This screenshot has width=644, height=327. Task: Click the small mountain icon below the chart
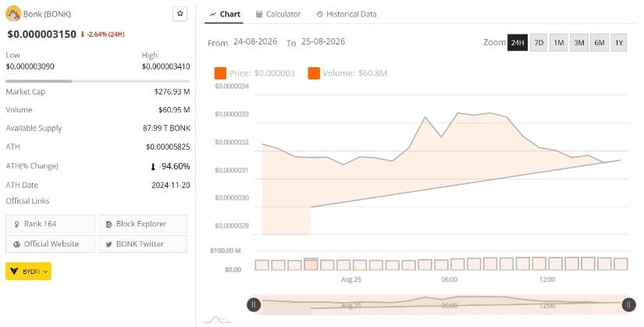coord(219,319)
